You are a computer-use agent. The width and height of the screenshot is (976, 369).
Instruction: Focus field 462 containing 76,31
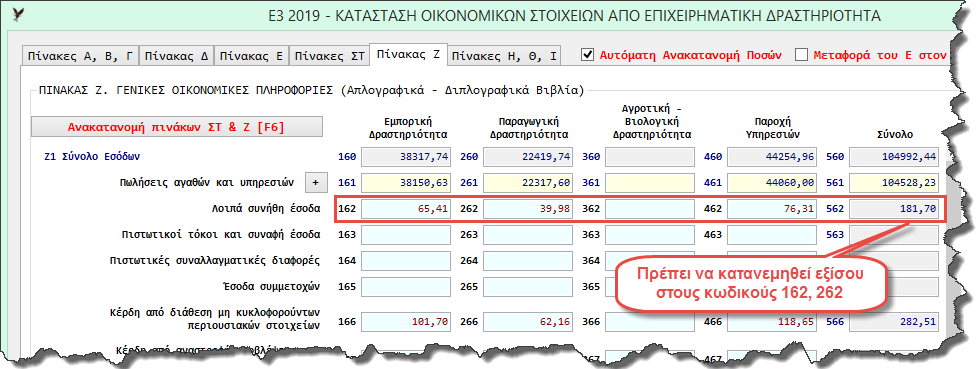(772, 209)
